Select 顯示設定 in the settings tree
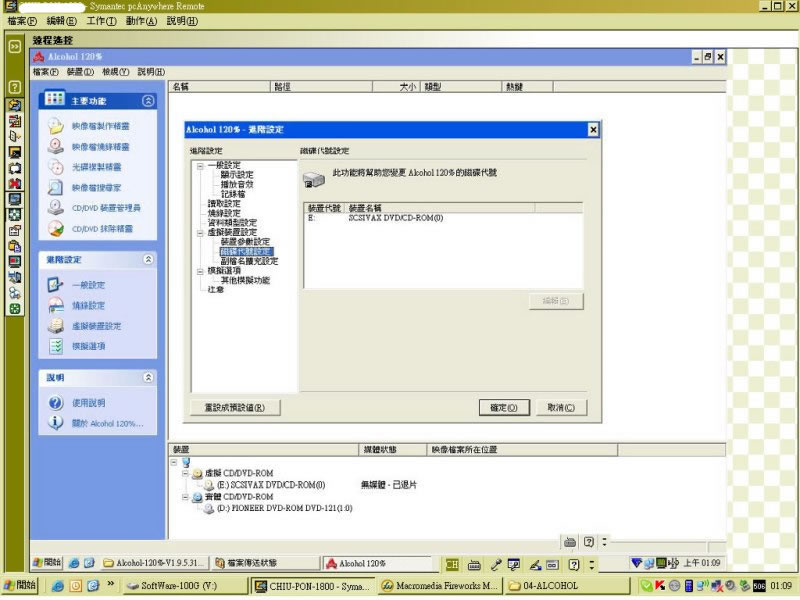The width and height of the screenshot is (800, 600). tap(237, 175)
